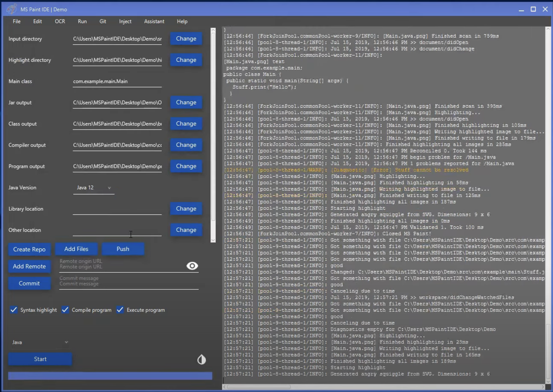Click the "Input directory" label
553x392 pixels.
25,39
